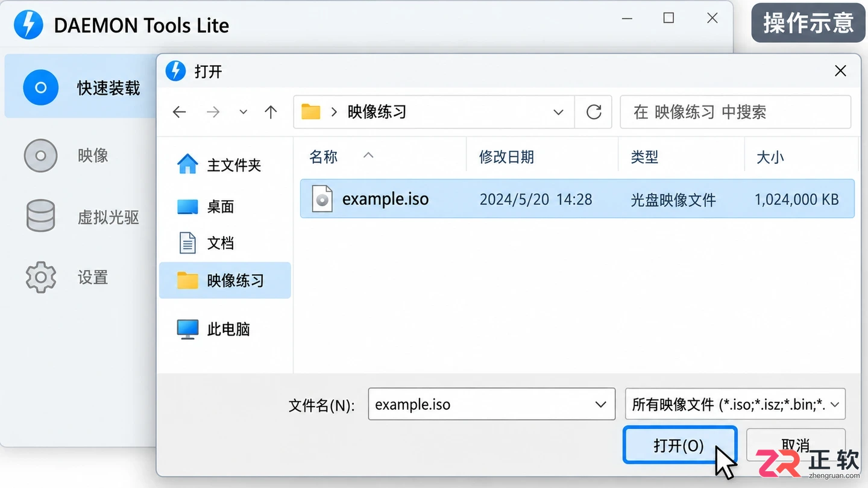Click the size 1,024,000 KB

point(797,199)
